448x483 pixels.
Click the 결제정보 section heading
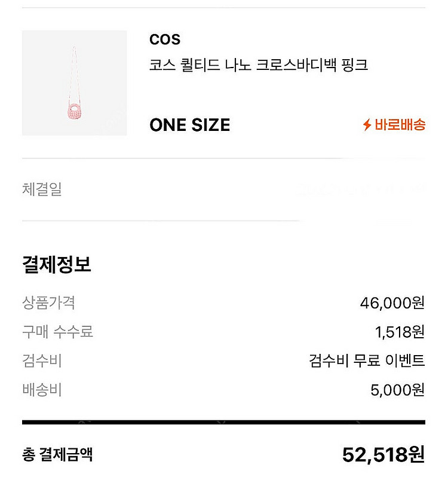point(57,264)
